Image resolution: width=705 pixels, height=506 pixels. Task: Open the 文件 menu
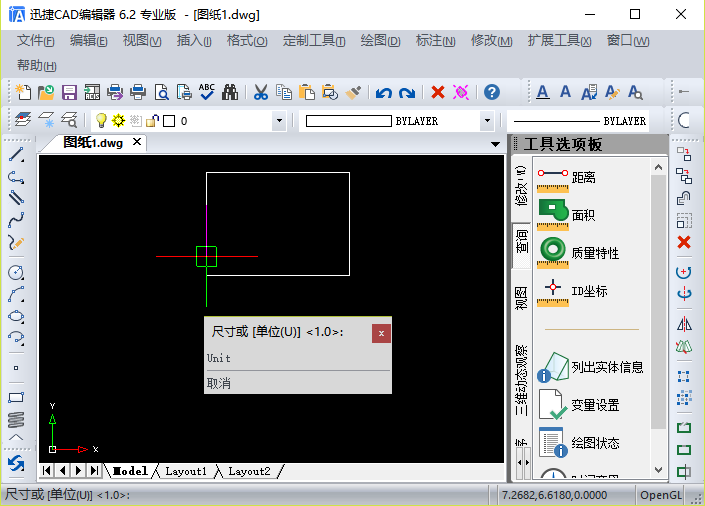(x=36, y=41)
